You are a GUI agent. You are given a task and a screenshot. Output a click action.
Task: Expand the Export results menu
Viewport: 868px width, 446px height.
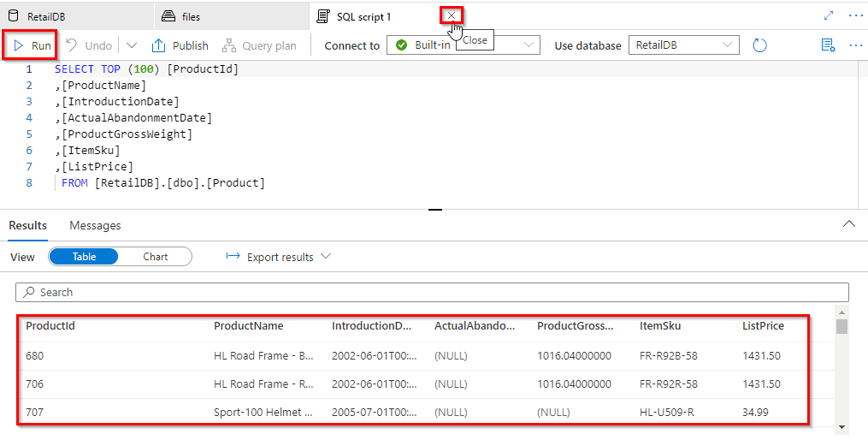click(278, 257)
